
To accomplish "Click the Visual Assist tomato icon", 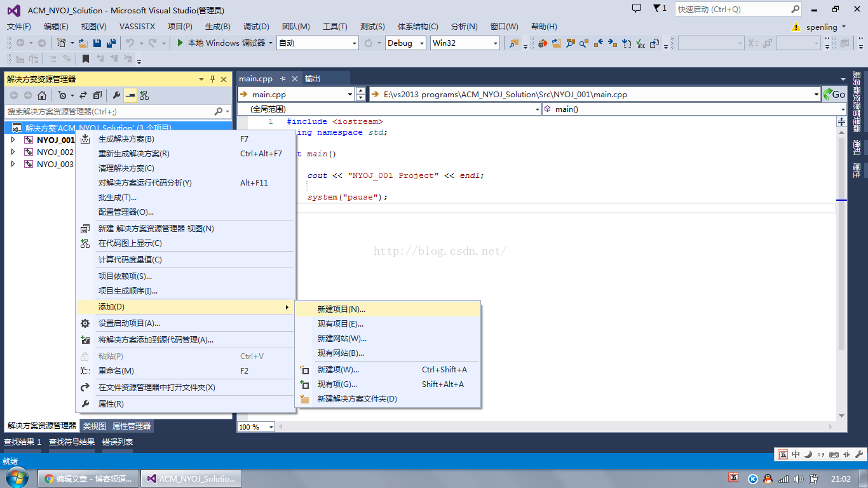I will coord(542,43).
